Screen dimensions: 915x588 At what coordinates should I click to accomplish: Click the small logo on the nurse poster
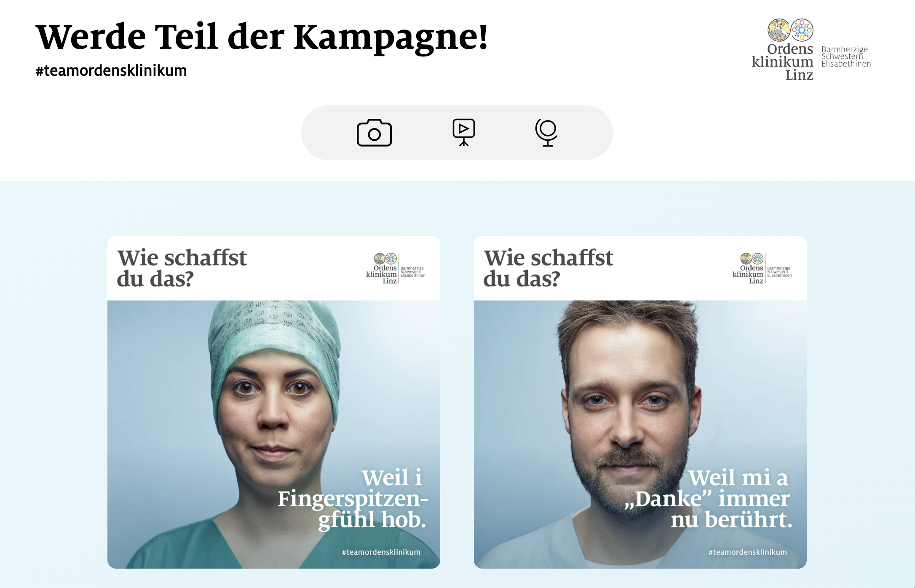(x=396, y=268)
